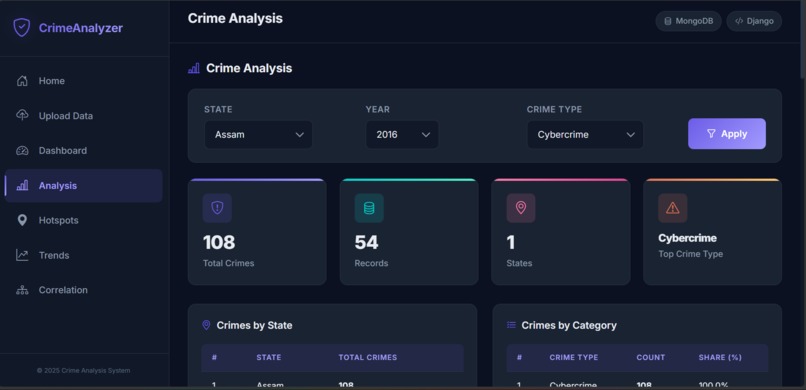806x390 pixels.
Task: Click the Records card label
Action: pos(371,263)
